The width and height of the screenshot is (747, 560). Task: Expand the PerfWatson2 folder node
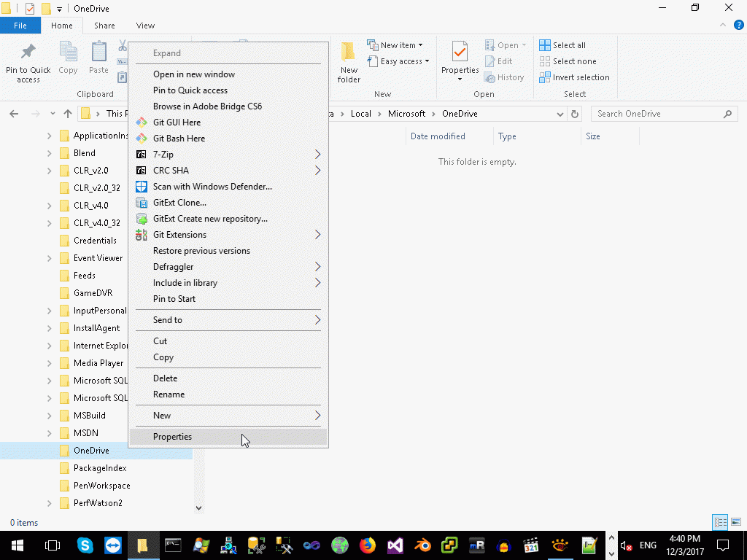click(x=50, y=503)
